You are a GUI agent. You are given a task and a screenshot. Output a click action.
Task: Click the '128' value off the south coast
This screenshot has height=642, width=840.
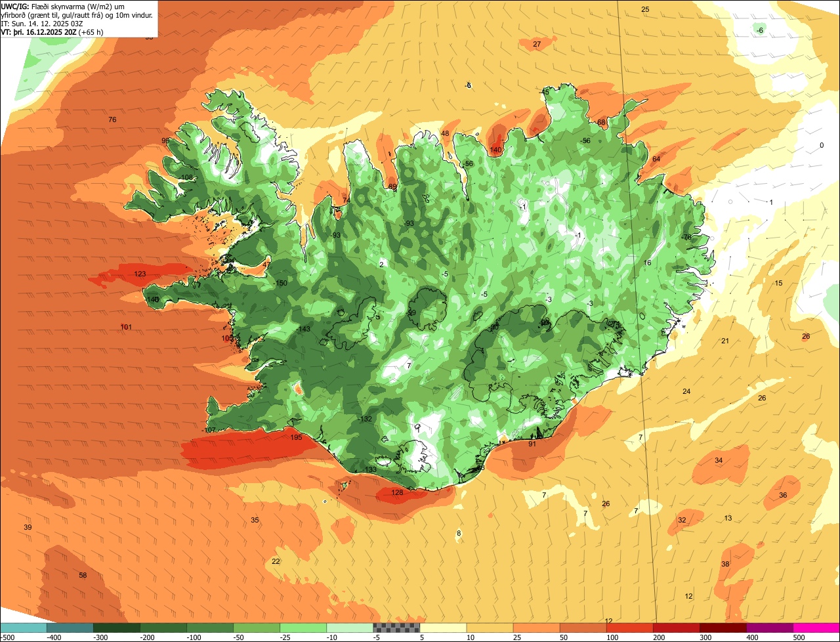coord(397,492)
